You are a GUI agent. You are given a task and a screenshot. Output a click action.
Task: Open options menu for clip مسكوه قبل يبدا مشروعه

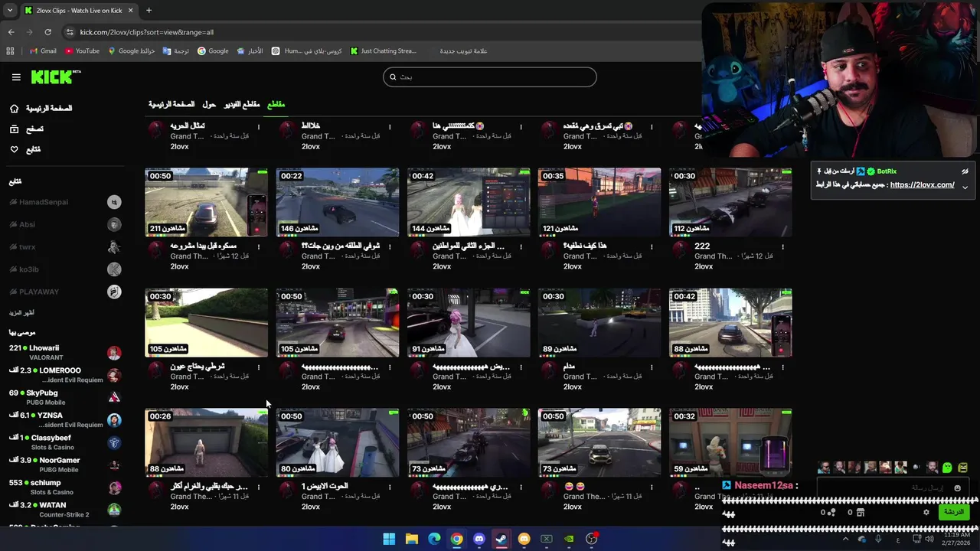click(259, 246)
